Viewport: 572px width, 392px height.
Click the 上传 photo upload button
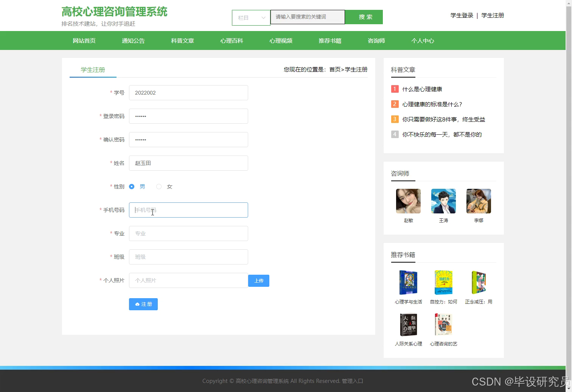[x=259, y=281]
